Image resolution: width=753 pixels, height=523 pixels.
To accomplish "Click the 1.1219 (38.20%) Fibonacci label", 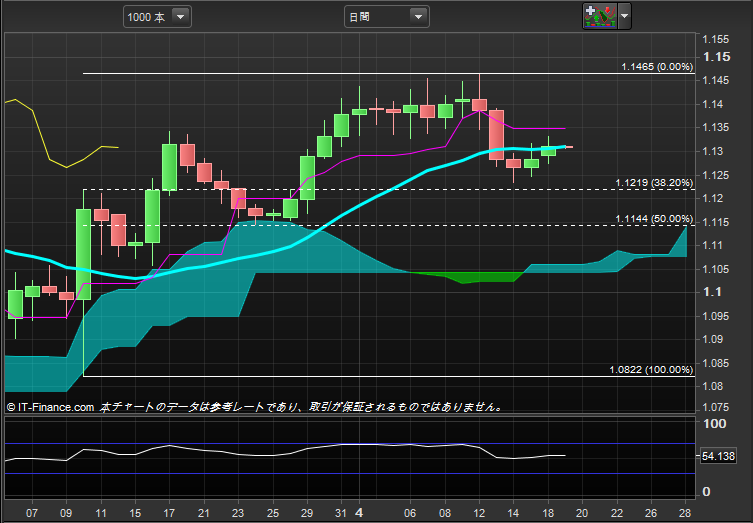I will pos(654,183).
